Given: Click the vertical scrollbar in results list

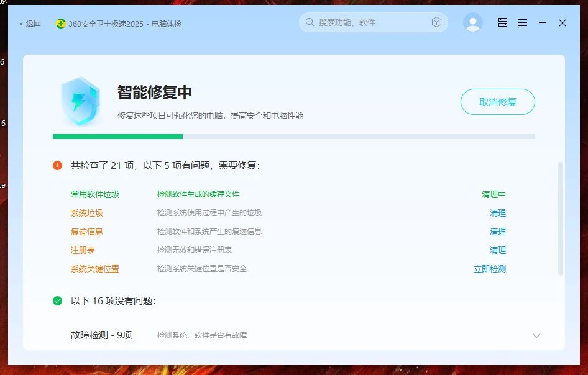Looking at the screenshot, I should (561, 219).
